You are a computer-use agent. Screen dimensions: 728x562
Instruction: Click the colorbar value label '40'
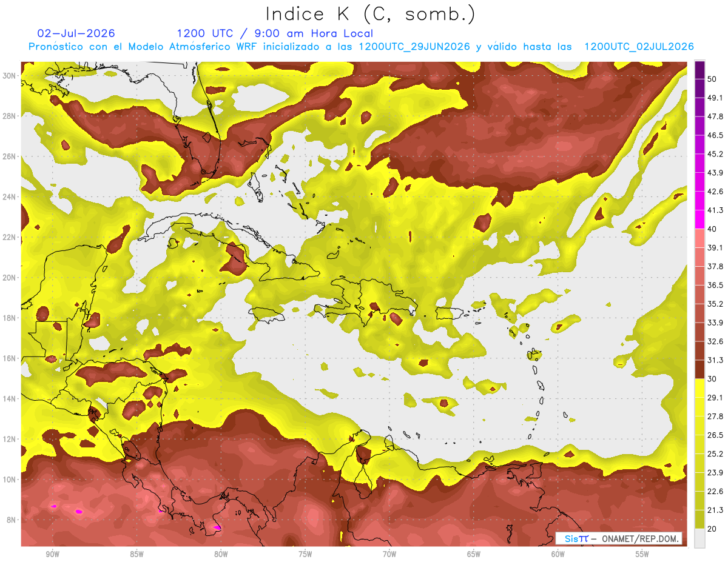(712, 229)
